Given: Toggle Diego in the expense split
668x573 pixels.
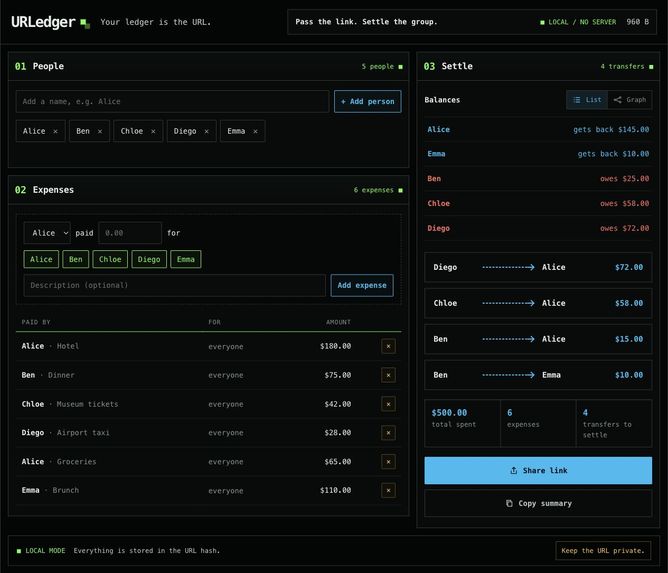Looking at the screenshot, I should (x=149, y=259).
